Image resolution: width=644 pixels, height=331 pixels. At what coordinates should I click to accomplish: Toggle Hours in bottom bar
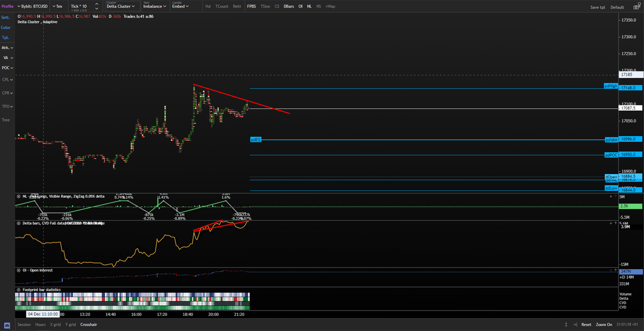pos(40,325)
